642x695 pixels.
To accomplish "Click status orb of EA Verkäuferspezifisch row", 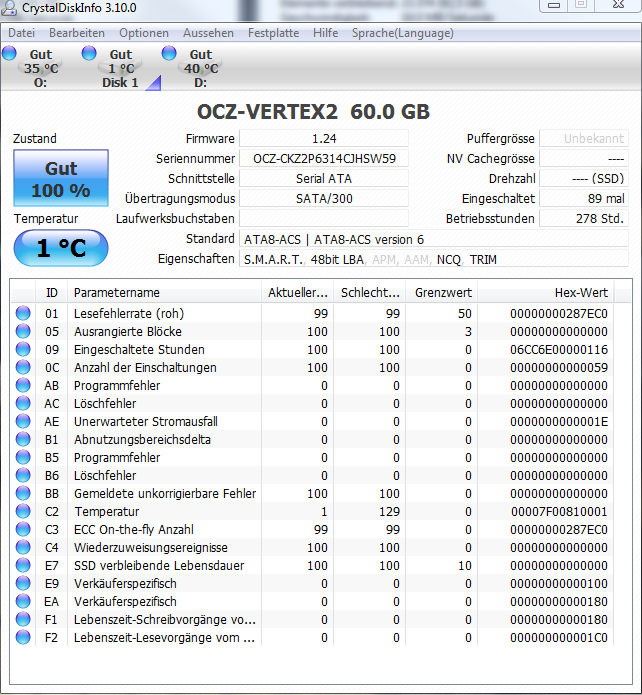I will [23, 601].
